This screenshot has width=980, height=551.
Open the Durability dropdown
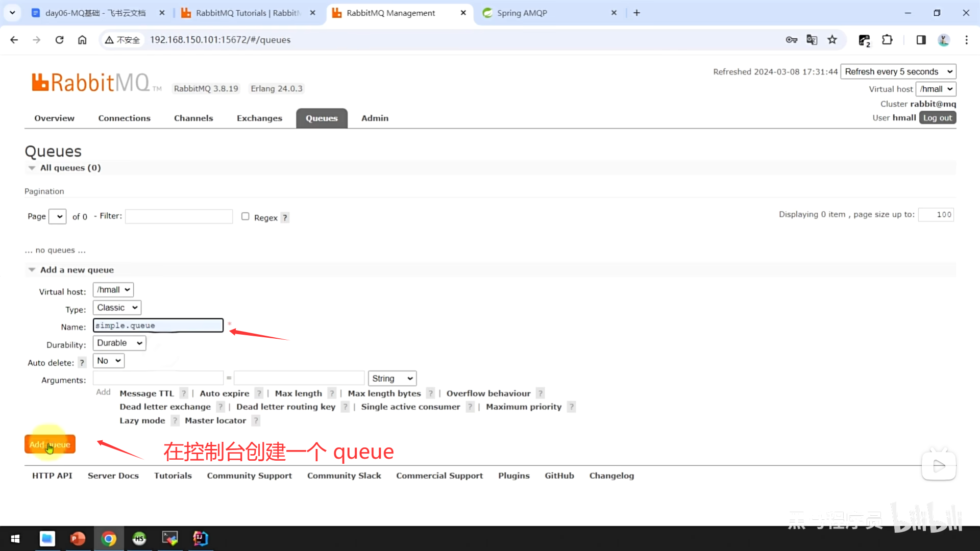pyautogui.click(x=119, y=343)
